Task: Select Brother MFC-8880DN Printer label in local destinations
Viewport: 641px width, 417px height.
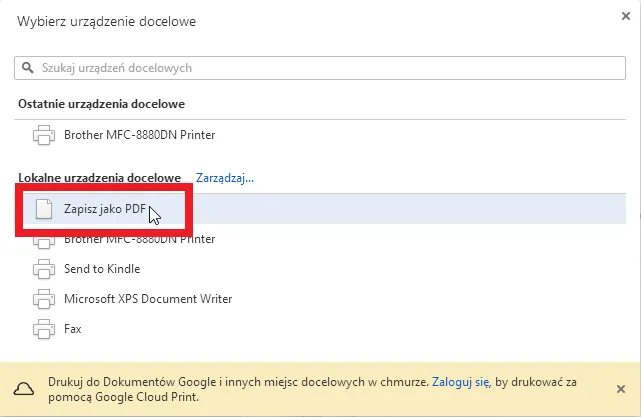Action: pyautogui.click(x=139, y=240)
